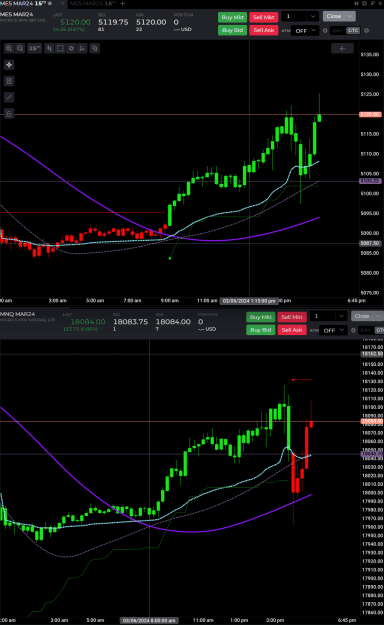Screen dimensions: 384x625
Task: Expand the MES Close button arrow
Action: [x=350, y=16]
